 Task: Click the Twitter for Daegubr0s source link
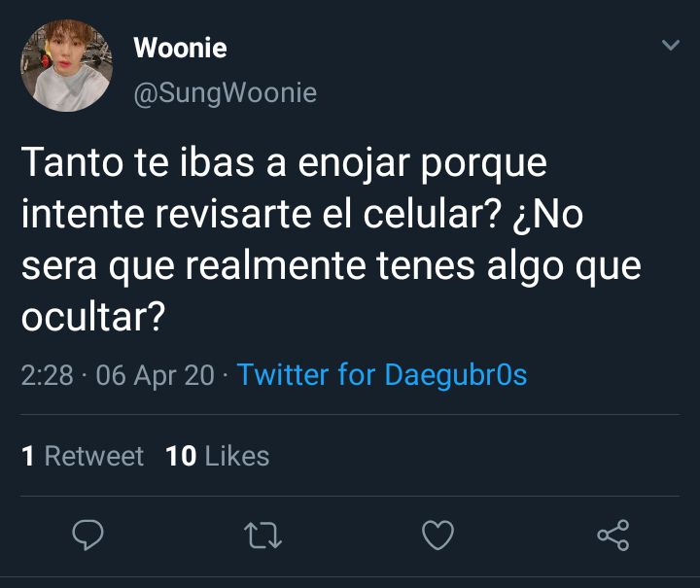point(382,374)
